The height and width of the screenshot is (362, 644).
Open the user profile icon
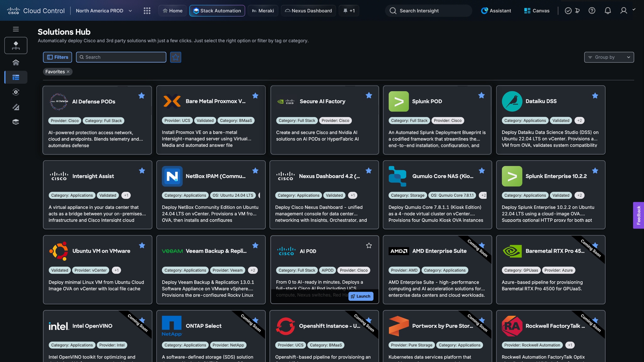tap(624, 11)
